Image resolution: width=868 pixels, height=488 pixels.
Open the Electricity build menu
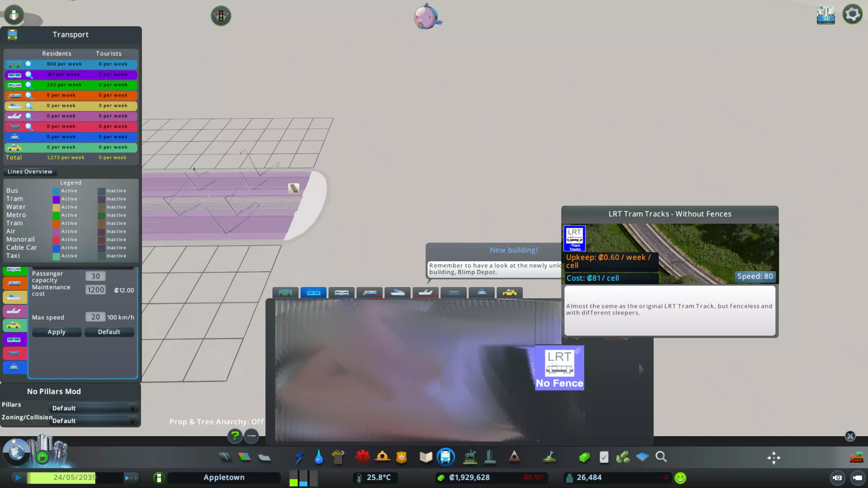(x=299, y=457)
